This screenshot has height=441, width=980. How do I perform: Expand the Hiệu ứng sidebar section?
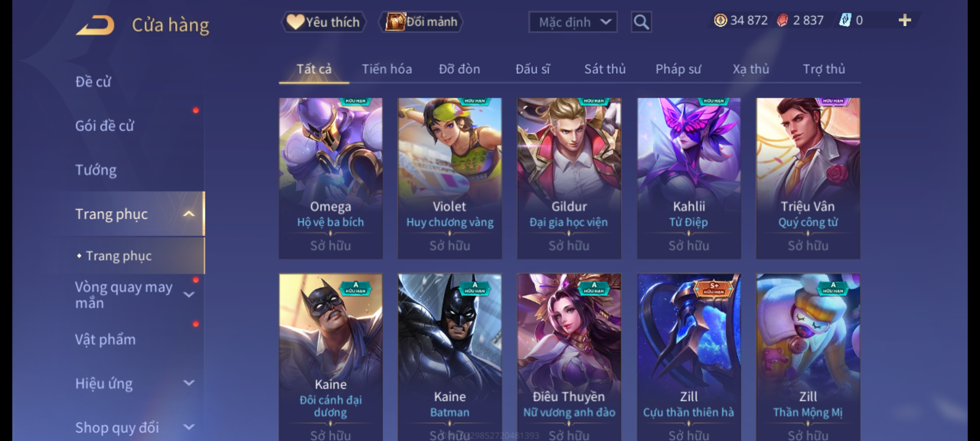click(189, 383)
